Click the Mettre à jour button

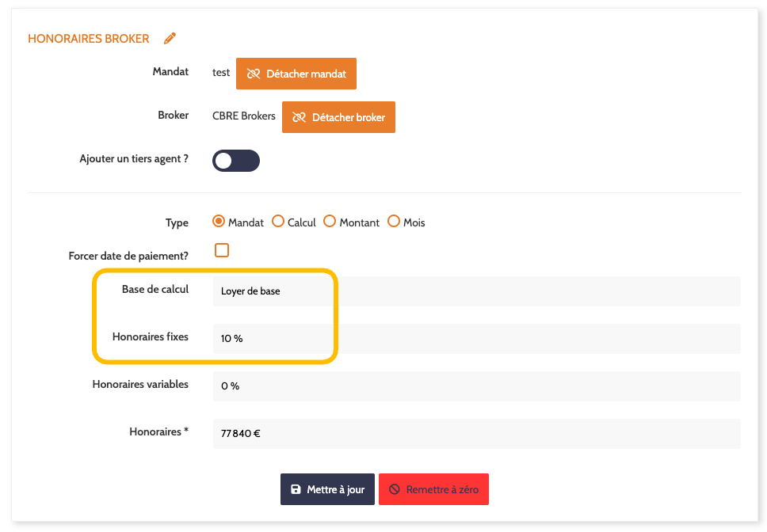(327, 489)
